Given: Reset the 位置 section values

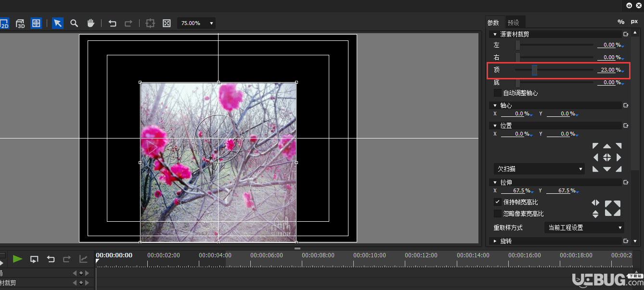Looking at the screenshot, I should click(x=626, y=126).
